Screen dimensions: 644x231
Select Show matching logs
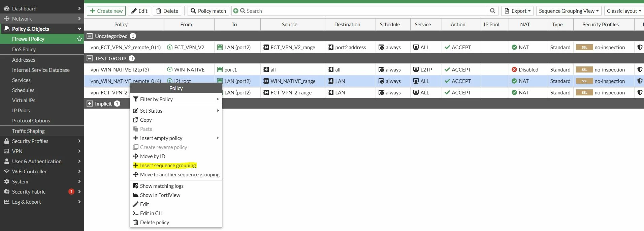(x=176, y=186)
